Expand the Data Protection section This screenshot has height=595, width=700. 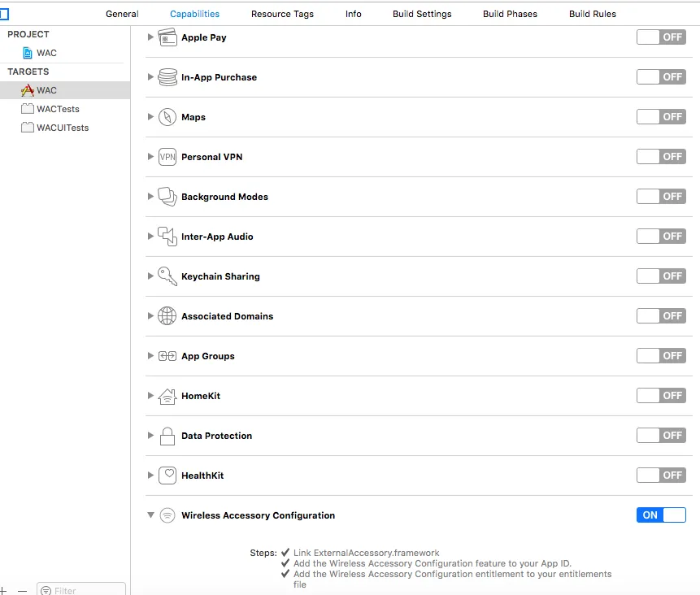point(150,435)
